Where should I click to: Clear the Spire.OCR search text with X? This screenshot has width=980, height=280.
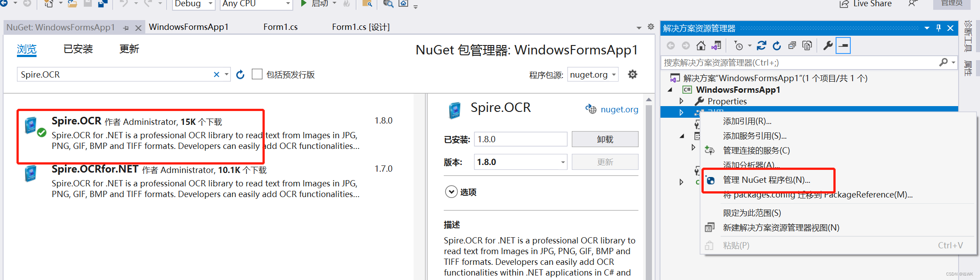pyautogui.click(x=217, y=74)
